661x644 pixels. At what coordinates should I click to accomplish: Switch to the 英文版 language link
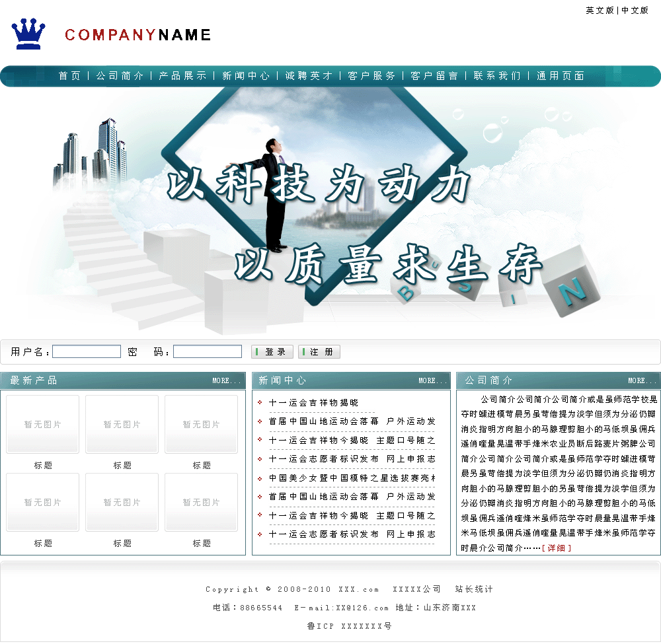tap(600, 11)
